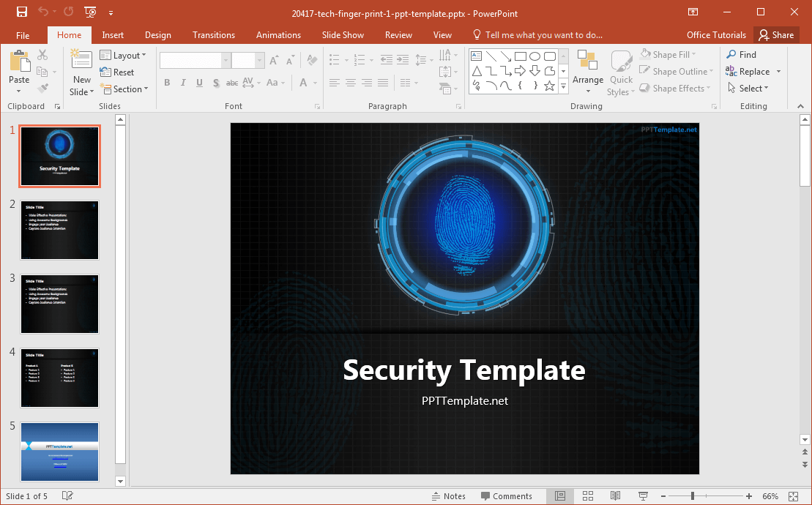Apply strikethrough text formatting
Image resolution: width=812 pixels, height=505 pixels.
232,83
